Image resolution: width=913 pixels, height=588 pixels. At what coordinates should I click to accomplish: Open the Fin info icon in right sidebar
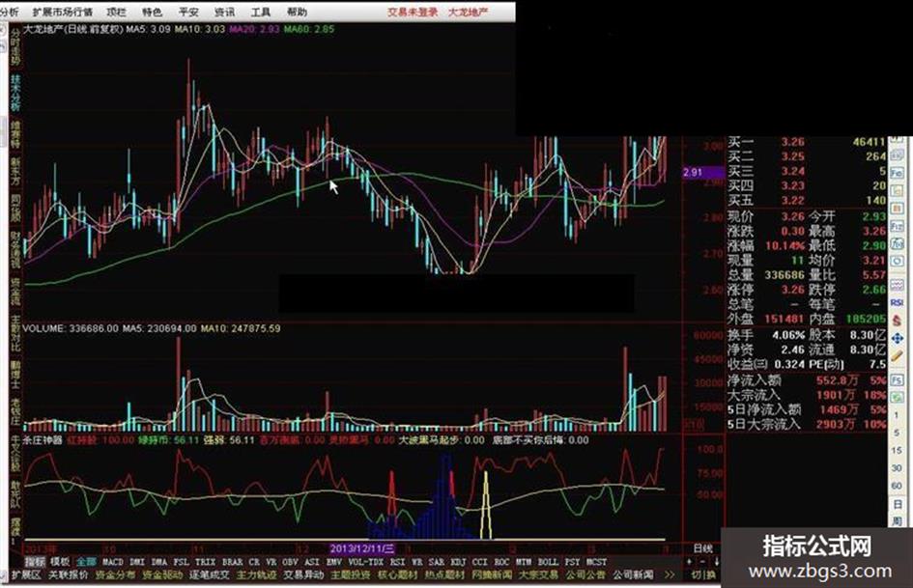(897, 172)
